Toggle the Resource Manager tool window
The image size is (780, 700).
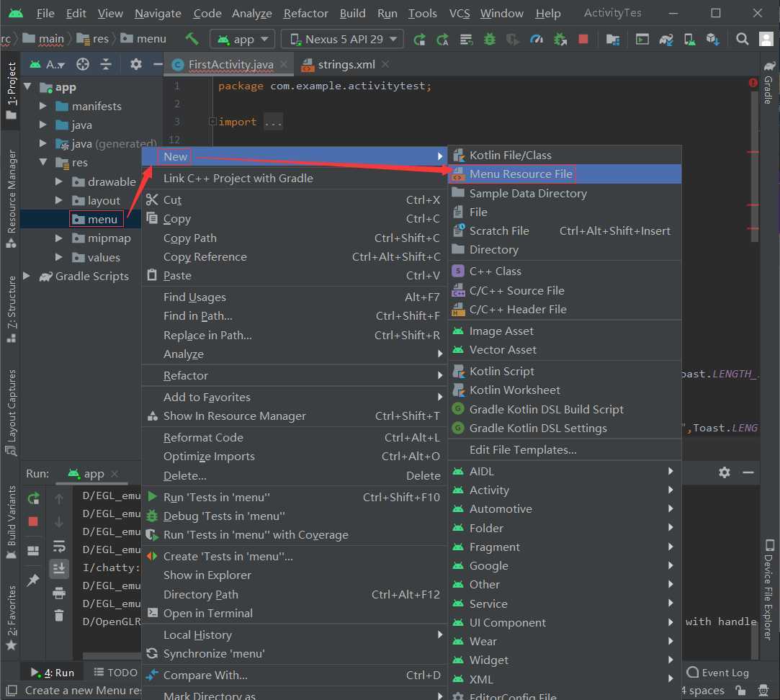(11, 199)
